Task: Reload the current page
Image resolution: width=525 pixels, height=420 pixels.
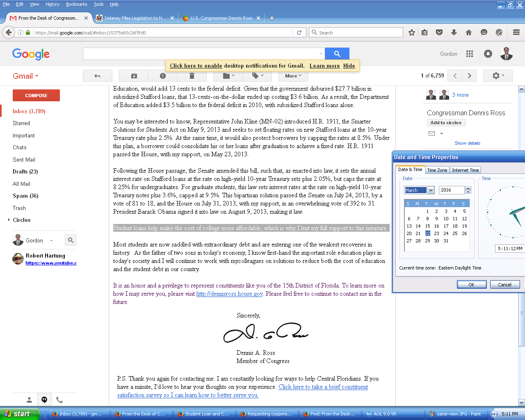Action: point(299,32)
